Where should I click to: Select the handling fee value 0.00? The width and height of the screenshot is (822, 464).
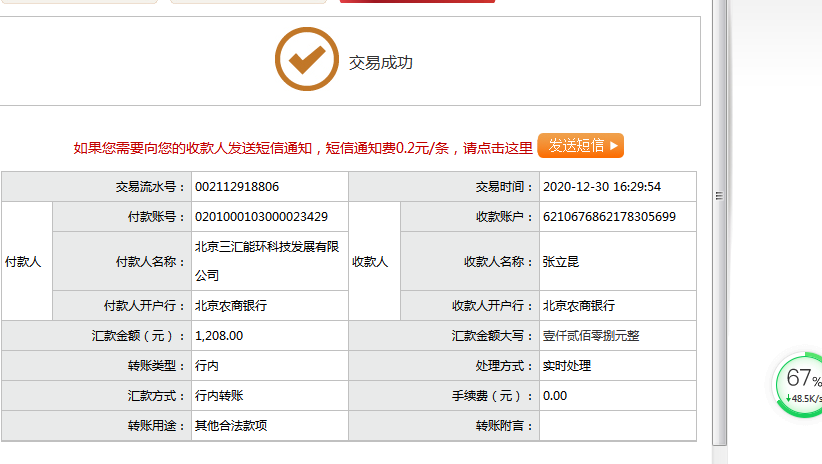click(x=555, y=396)
